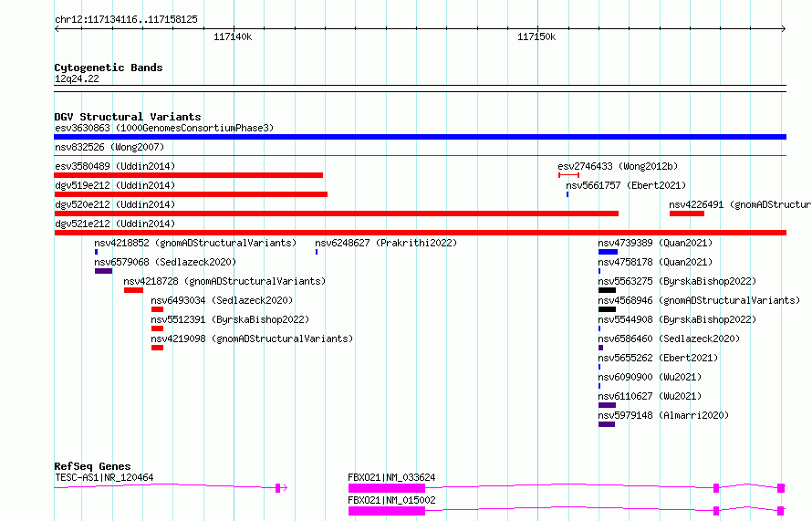The height and width of the screenshot is (521, 812).
Task: Select nsv5544908 (ByrskaBishop2022) label
Action: pyautogui.click(x=677, y=319)
